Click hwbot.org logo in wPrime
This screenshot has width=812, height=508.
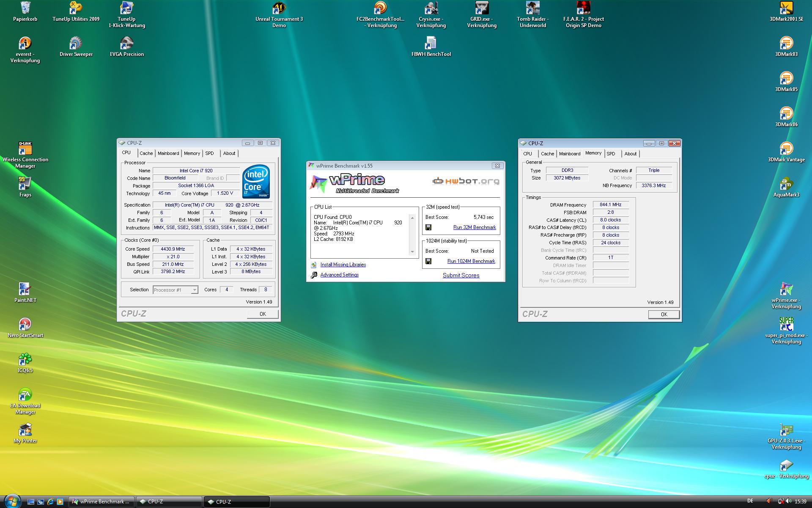(x=466, y=181)
